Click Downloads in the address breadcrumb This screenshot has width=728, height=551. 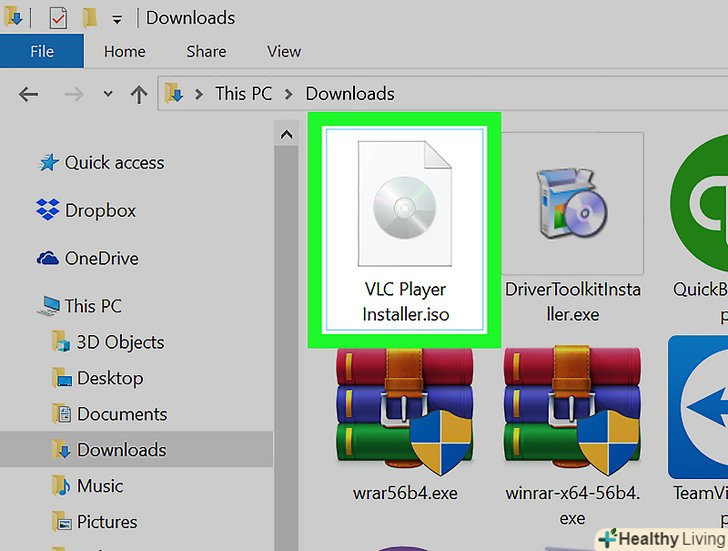[350, 94]
